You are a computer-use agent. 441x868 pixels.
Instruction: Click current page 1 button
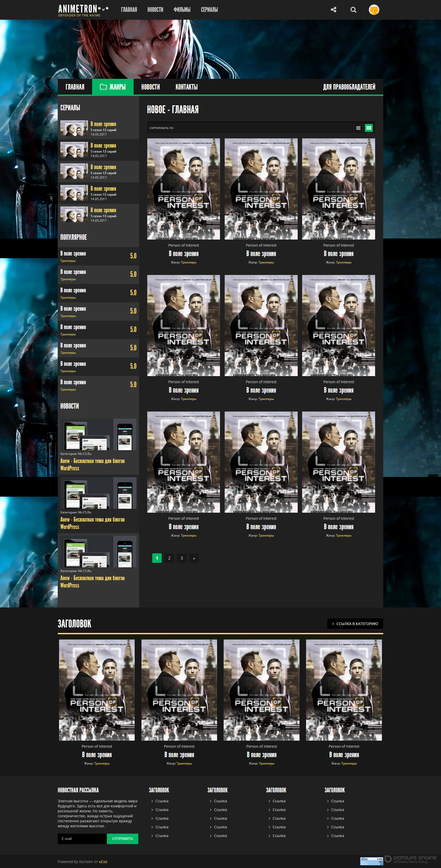pos(157,558)
